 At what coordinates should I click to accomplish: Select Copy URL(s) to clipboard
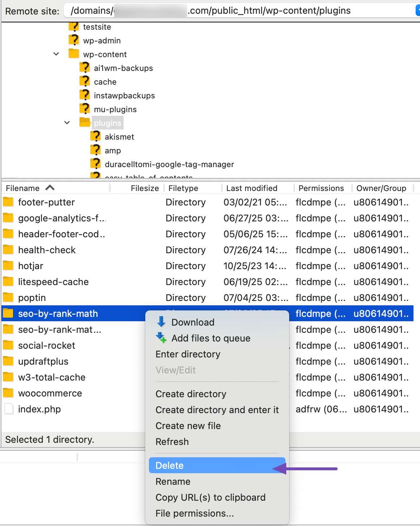pyautogui.click(x=217, y=497)
